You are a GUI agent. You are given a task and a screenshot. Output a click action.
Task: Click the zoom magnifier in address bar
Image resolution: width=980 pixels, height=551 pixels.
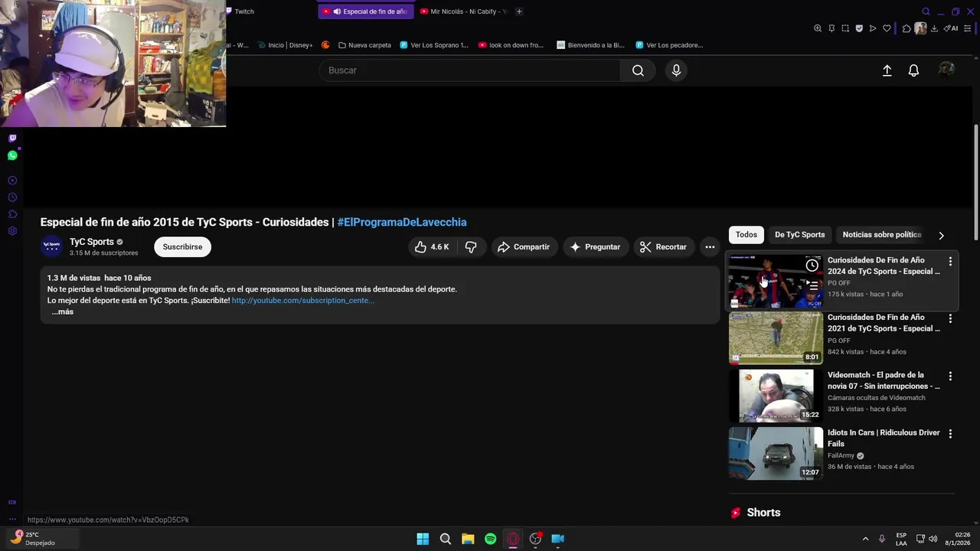click(x=818, y=28)
